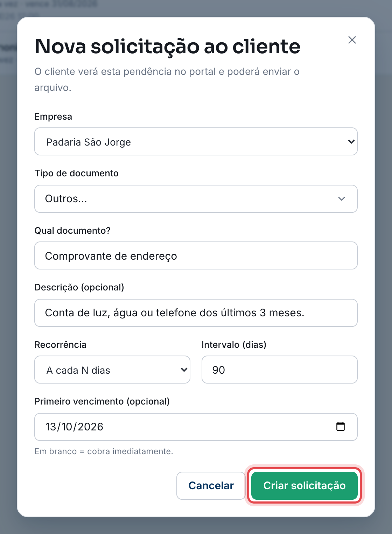Open the Empresa dropdown showing Padaria São Jorge
The image size is (392, 534).
click(x=196, y=141)
